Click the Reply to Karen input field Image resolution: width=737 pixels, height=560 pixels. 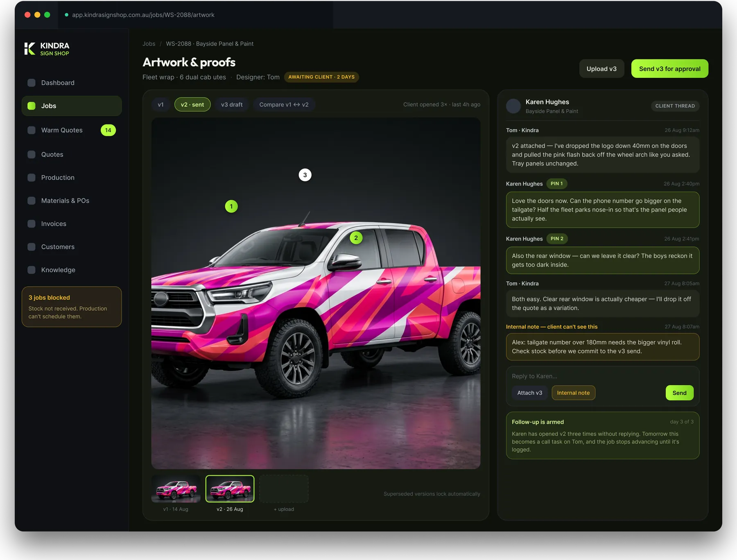click(x=603, y=376)
